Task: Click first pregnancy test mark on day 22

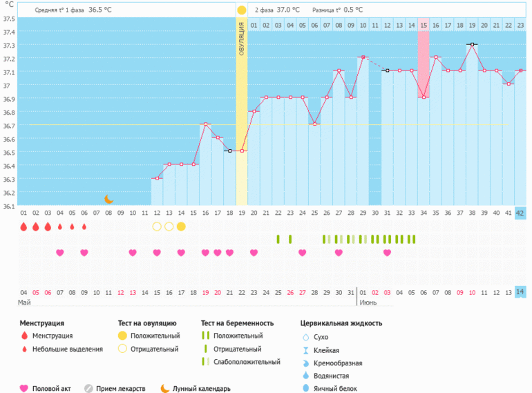Action: 278,239
